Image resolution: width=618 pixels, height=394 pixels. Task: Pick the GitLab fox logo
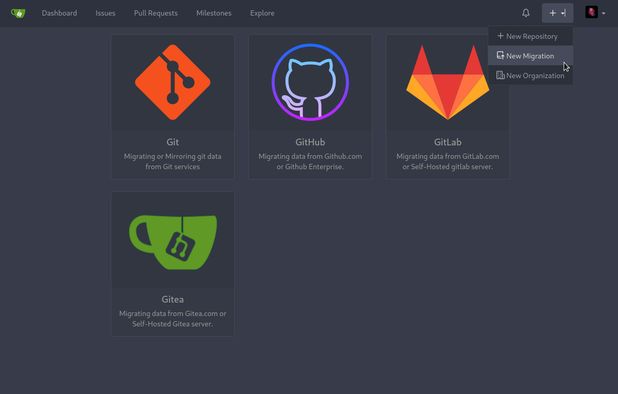point(448,82)
